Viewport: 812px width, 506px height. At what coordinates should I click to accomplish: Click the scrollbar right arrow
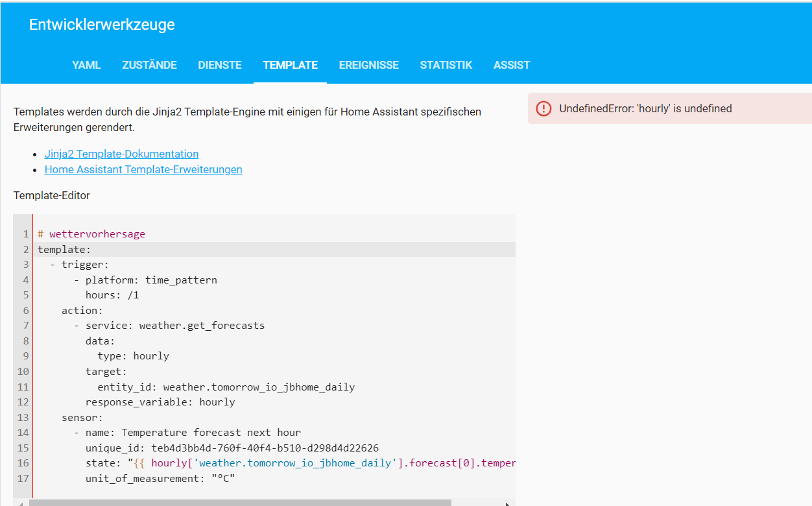coord(508,503)
